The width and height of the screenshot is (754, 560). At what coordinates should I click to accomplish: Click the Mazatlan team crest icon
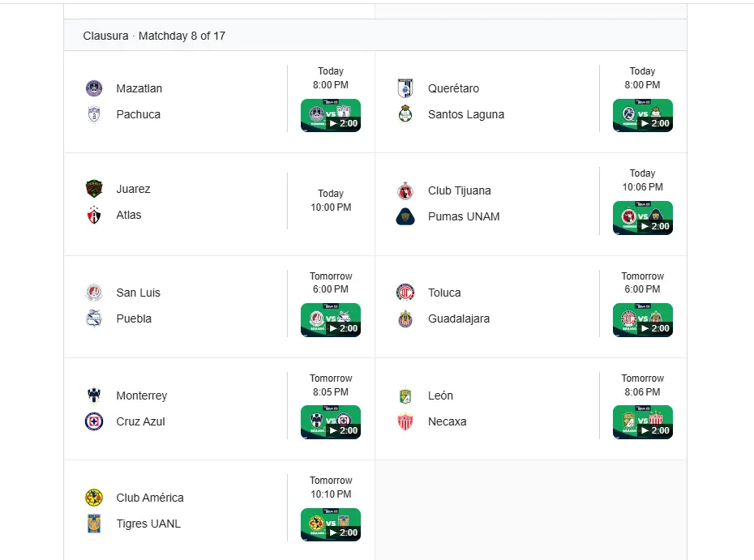(94, 88)
